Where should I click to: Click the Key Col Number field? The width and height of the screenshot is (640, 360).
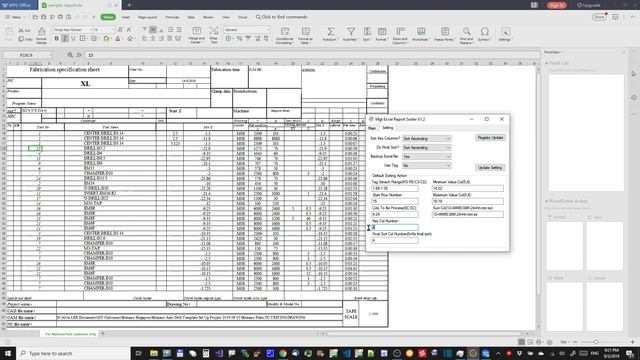(395, 227)
